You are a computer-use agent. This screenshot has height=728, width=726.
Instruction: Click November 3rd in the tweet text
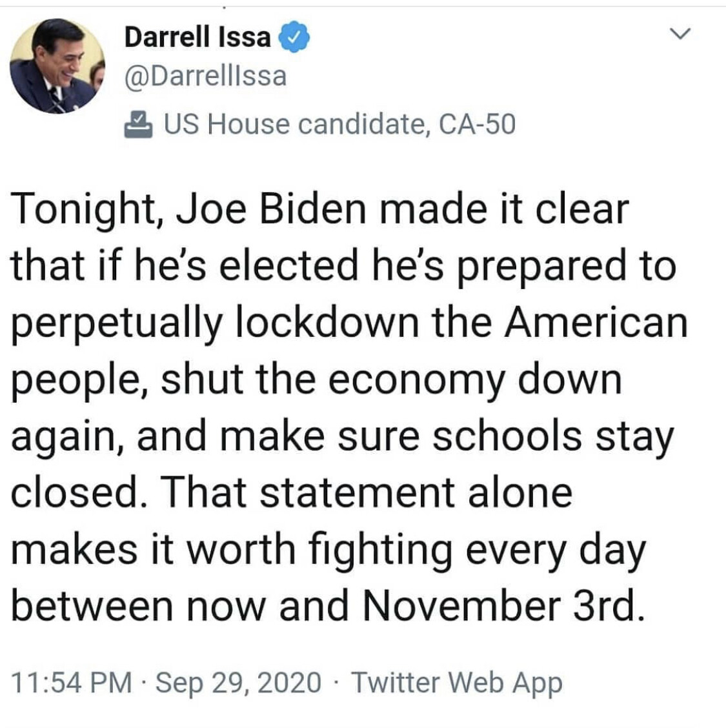tap(503, 606)
